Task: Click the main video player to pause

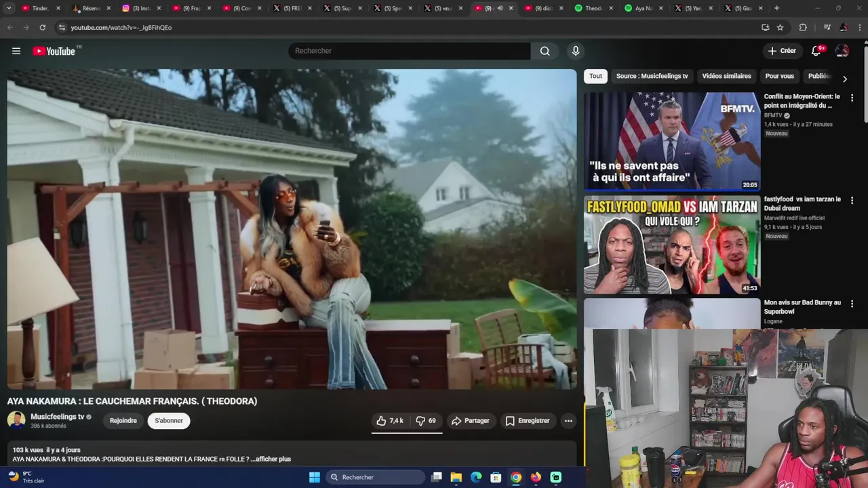Action: tap(292, 229)
